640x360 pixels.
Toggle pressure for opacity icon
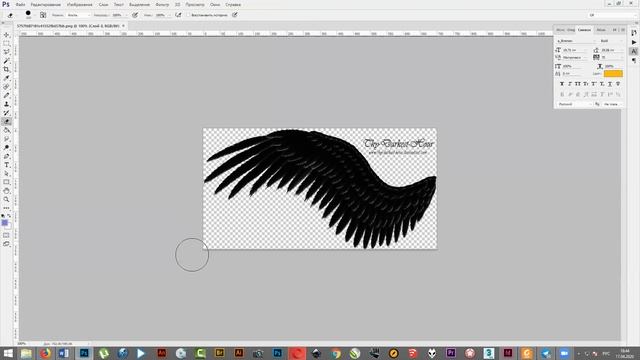(x=135, y=15)
